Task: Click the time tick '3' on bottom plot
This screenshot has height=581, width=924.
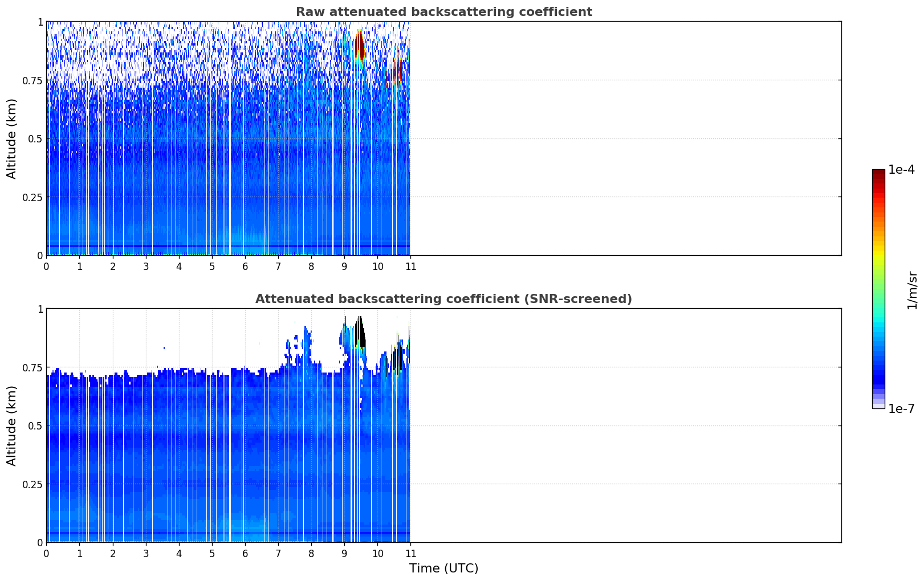Action: [x=146, y=553]
